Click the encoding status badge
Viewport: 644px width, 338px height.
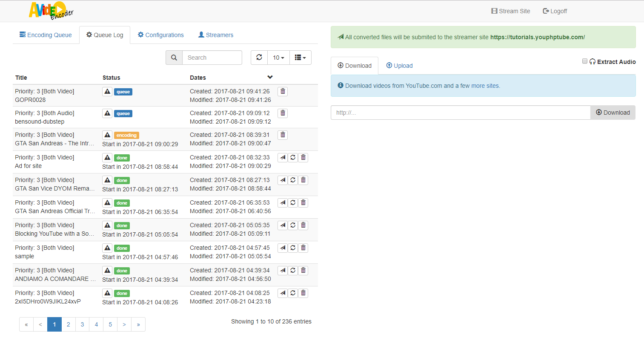126,135
